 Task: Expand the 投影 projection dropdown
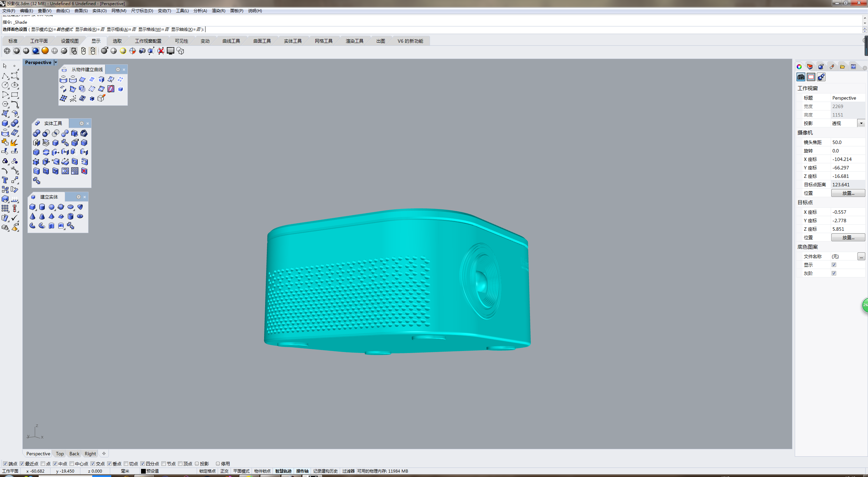(861, 123)
